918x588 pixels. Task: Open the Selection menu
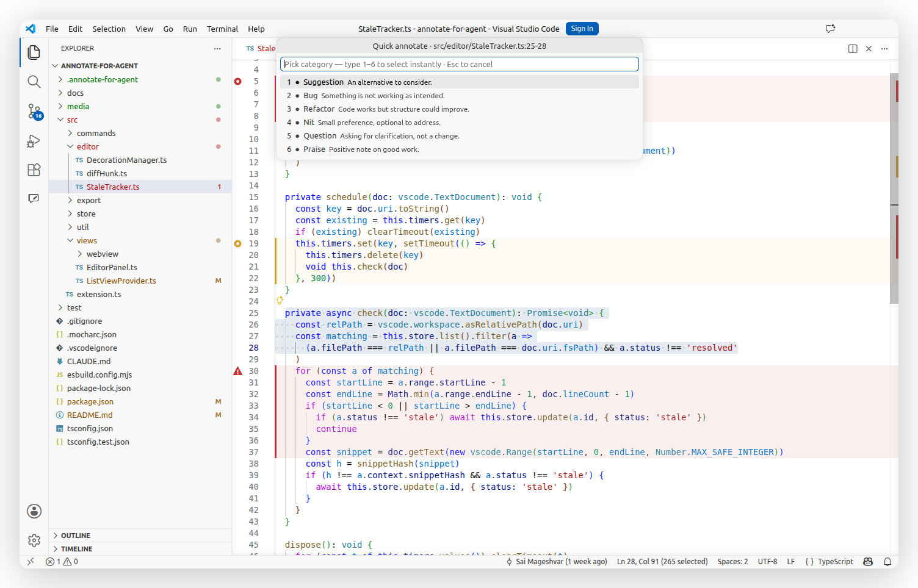pos(109,29)
